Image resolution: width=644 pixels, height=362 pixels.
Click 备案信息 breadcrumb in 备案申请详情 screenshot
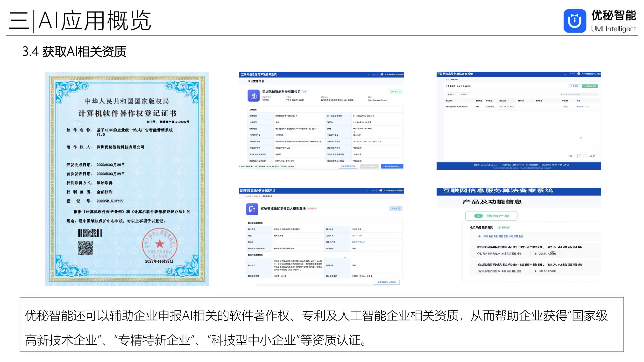(x=257, y=196)
